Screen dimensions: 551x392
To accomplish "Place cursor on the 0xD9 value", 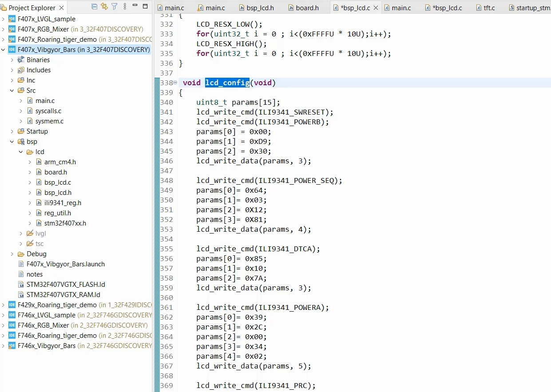I will pyautogui.click(x=258, y=142).
